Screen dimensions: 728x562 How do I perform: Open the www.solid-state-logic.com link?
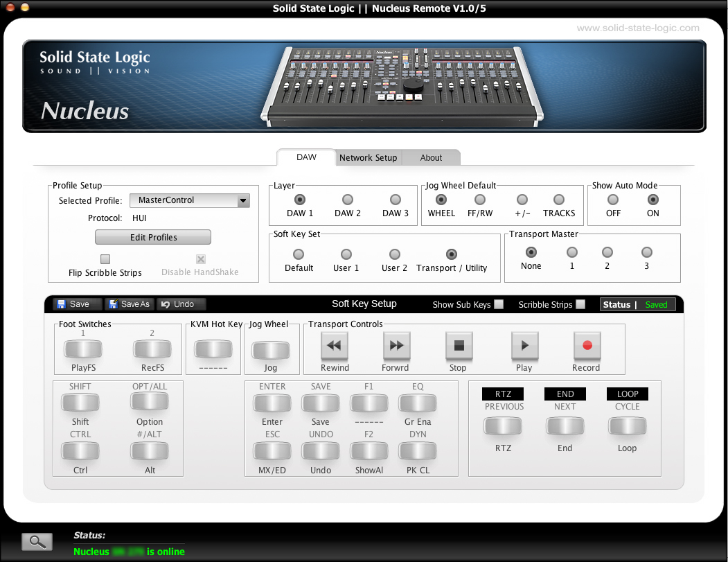(x=638, y=28)
